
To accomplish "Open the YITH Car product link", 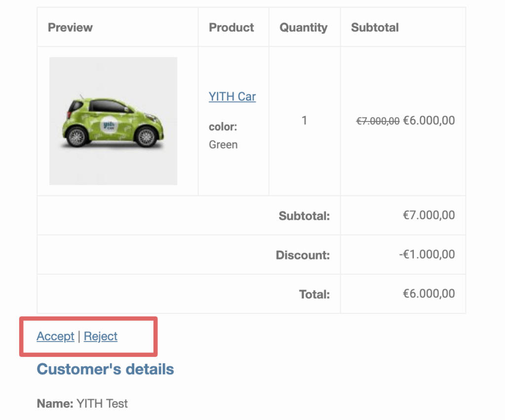I will click(x=232, y=96).
